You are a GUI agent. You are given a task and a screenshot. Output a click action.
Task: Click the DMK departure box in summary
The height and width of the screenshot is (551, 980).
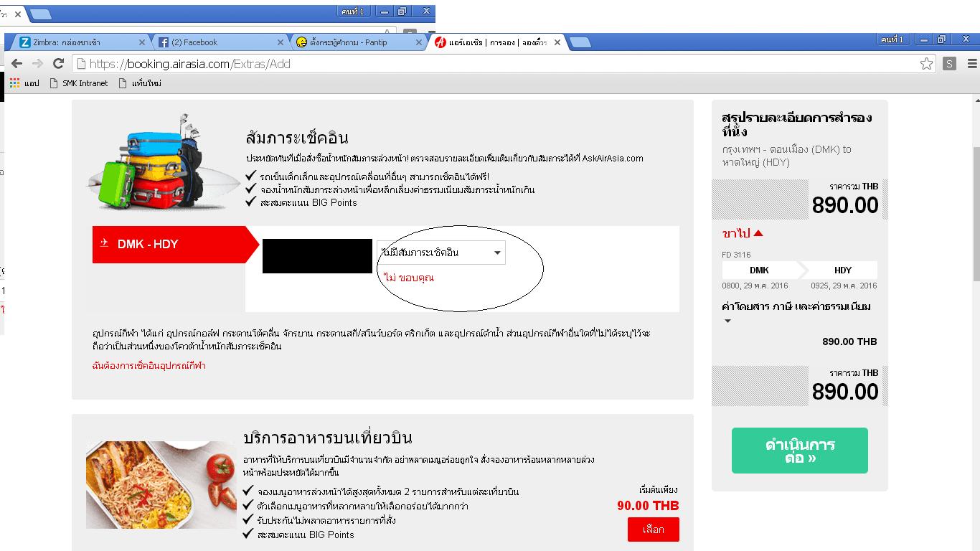(760, 270)
